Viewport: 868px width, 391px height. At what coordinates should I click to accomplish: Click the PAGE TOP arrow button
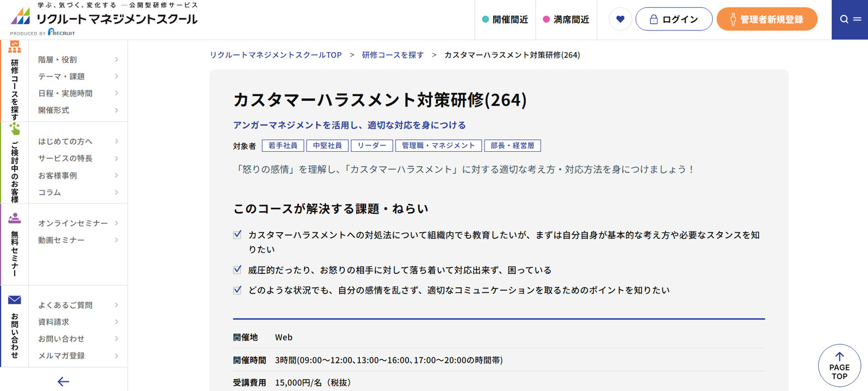coord(839,366)
